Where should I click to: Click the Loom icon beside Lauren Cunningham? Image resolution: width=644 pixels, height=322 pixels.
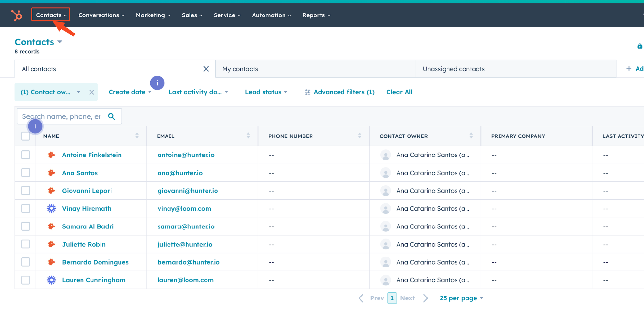pos(51,280)
